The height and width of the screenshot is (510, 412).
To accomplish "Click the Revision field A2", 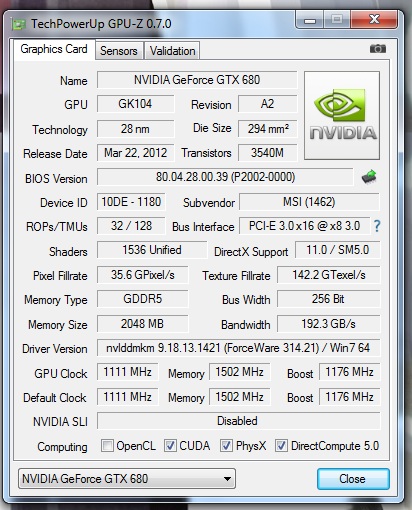I will [267, 104].
